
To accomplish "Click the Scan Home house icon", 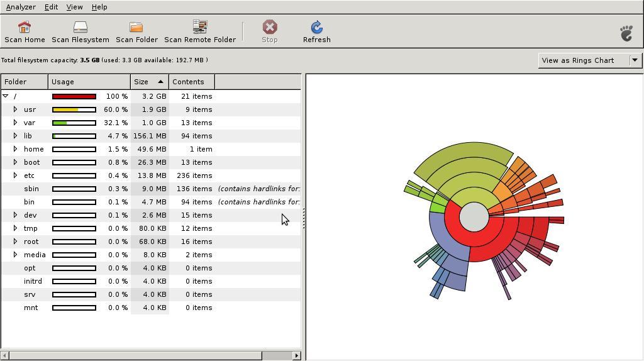I will point(25,27).
